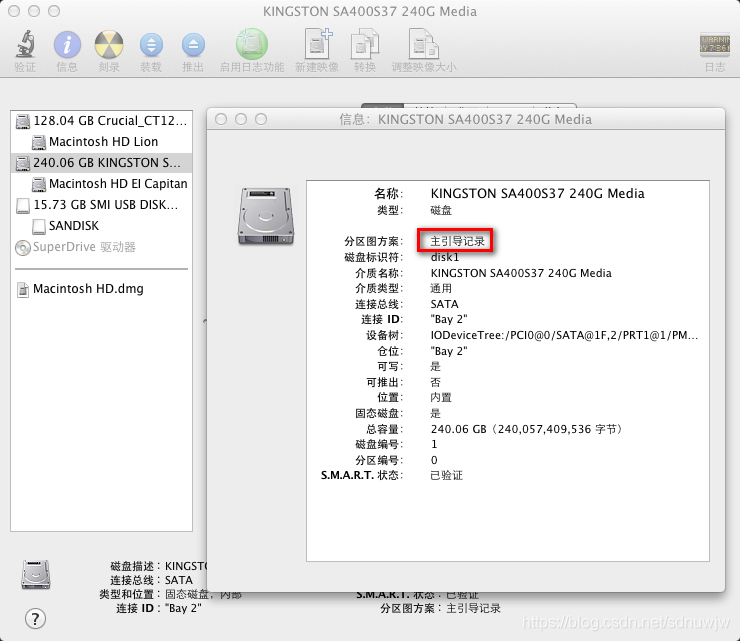This screenshot has width=740, height=641.
Task: Select the SuperDrive 驱动器 entry
Action: point(101,247)
